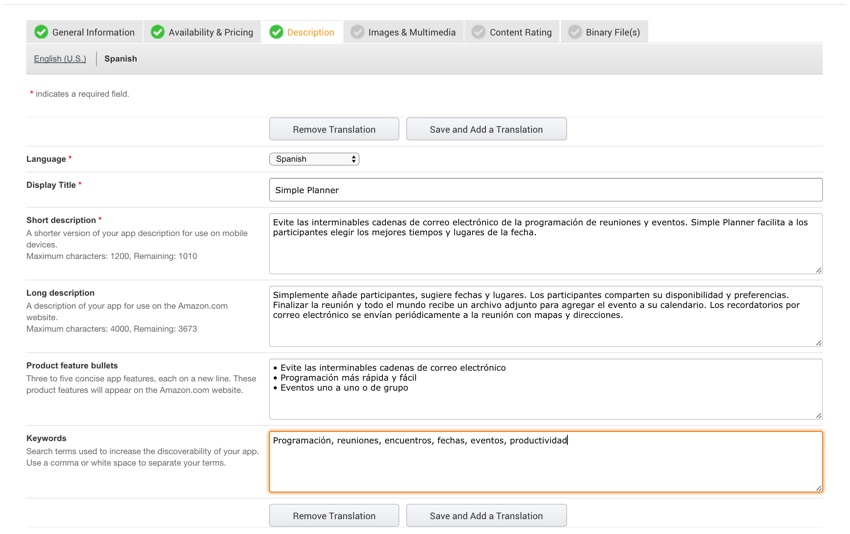Grab the Short description resize handle
Viewport: 850px width, 534px height.
(819, 270)
